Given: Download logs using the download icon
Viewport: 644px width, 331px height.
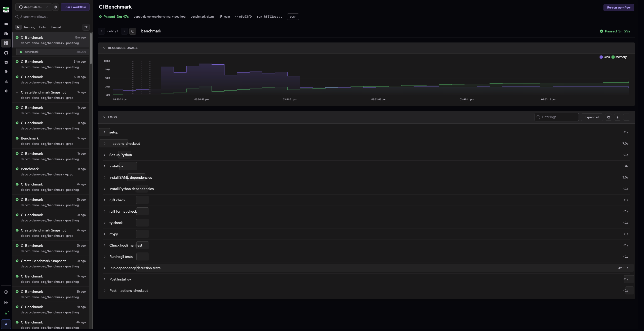Looking at the screenshot, I should coord(617,117).
